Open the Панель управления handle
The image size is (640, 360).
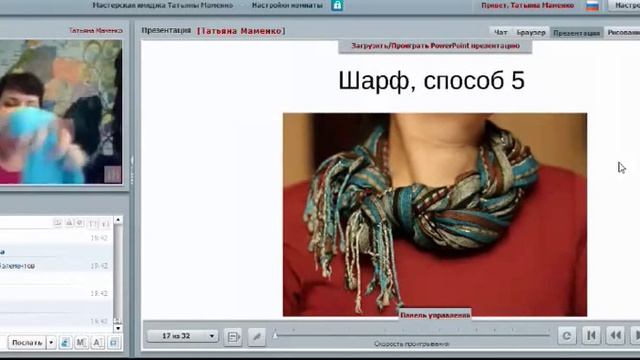(x=435, y=315)
